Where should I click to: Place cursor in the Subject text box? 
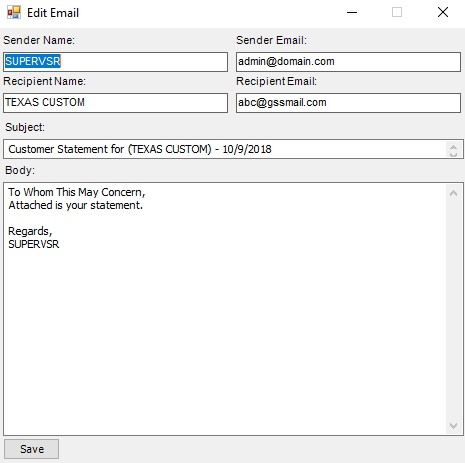point(225,149)
